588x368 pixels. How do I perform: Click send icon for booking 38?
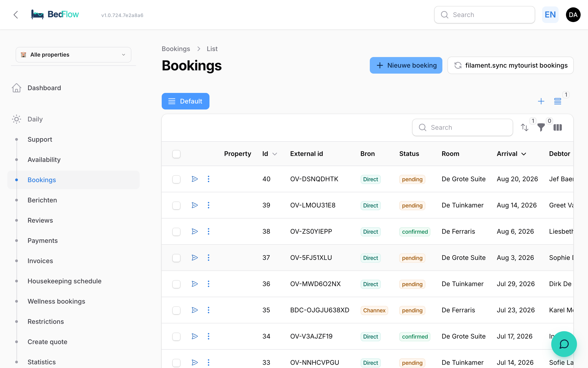point(195,231)
